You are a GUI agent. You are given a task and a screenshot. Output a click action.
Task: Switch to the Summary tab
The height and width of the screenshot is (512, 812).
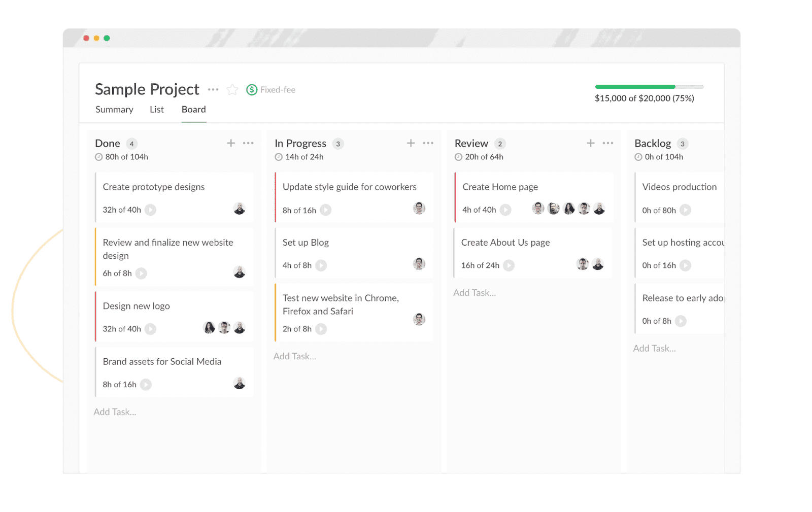114,110
